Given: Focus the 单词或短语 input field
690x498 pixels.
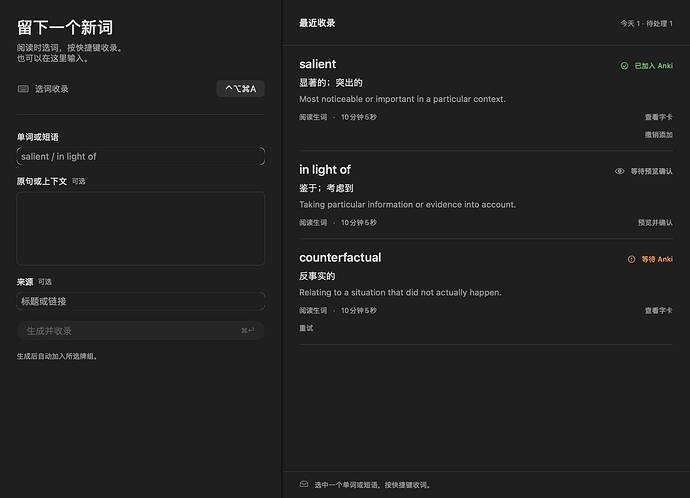Looking at the screenshot, I should coord(141,156).
